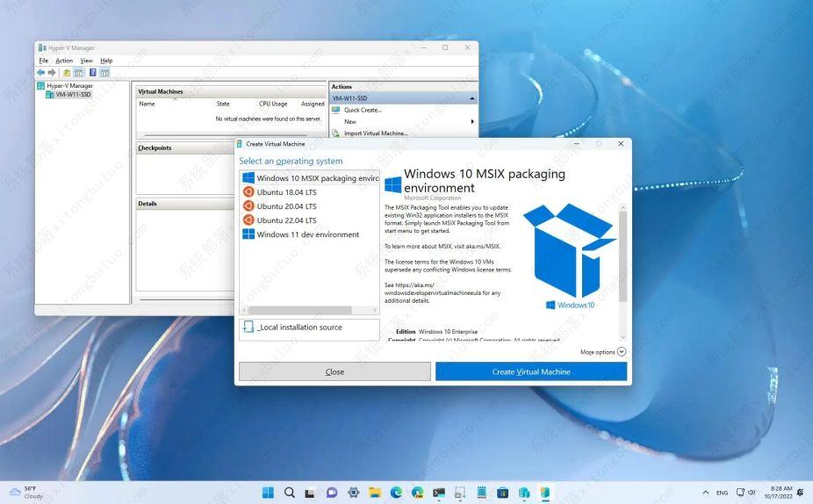
Task: Open File Explorer from the taskbar
Action: (375, 493)
